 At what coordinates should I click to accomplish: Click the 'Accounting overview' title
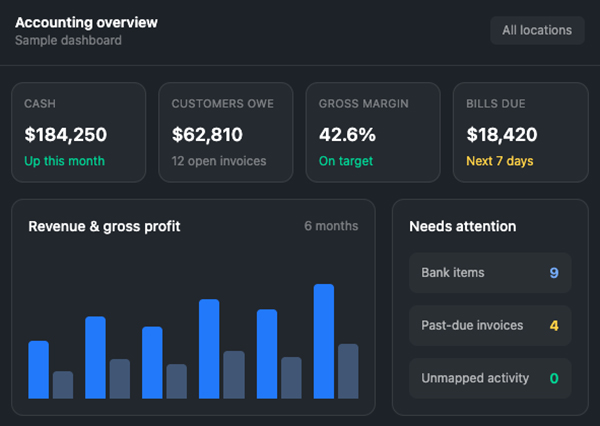pos(86,23)
